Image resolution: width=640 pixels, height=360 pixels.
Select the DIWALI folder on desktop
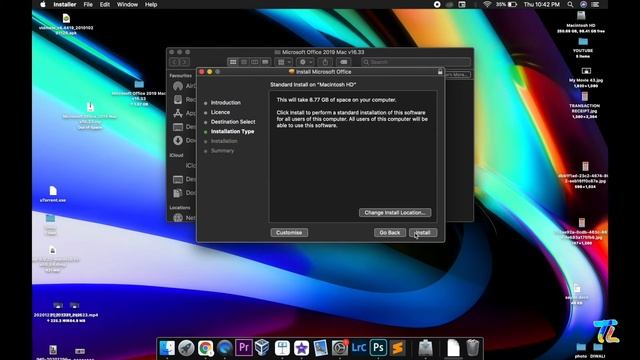(x=598, y=351)
